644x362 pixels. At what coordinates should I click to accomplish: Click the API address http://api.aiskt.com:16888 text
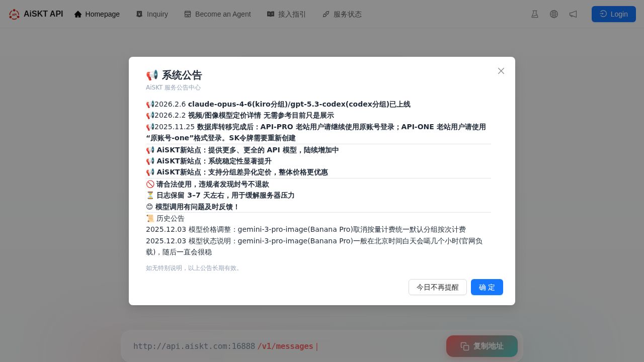(194, 346)
